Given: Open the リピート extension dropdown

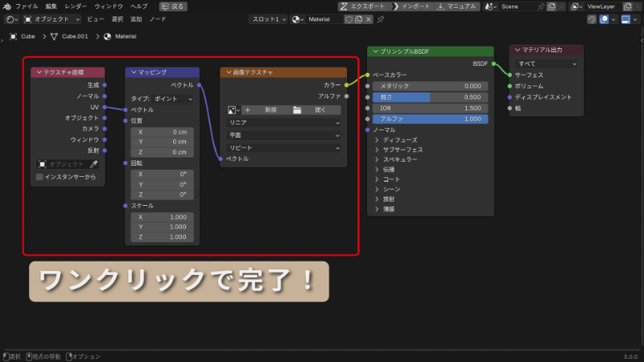Looking at the screenshot, I should tap(283, 148).
